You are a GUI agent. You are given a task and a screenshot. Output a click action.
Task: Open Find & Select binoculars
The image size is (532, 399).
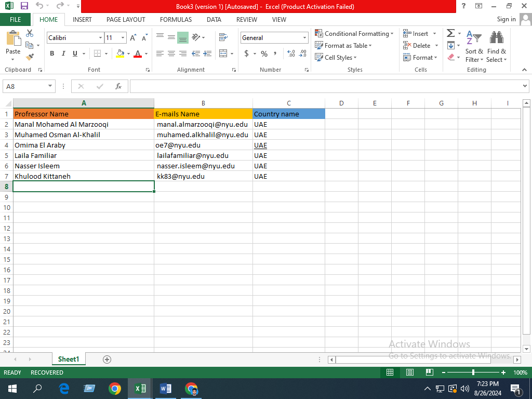tap(496, 46)
